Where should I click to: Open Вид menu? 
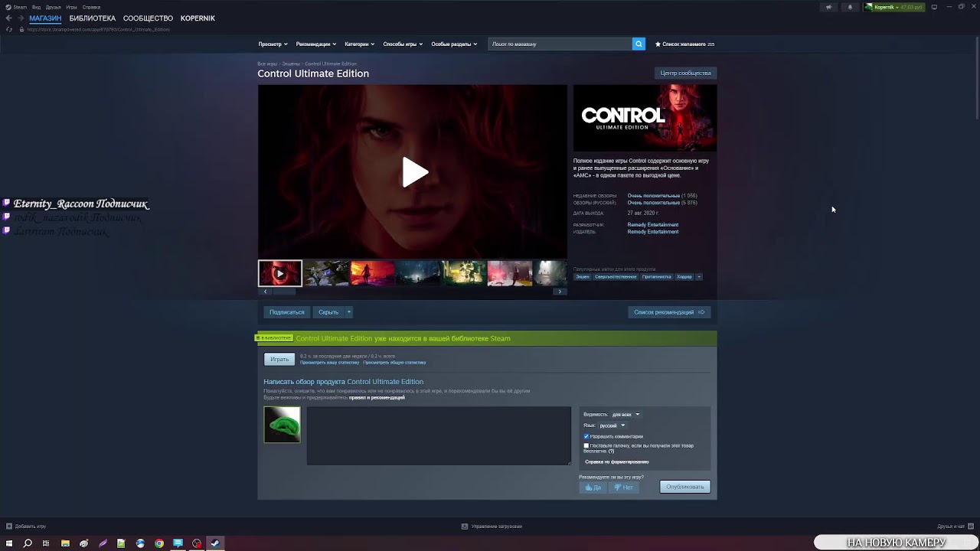click(x=36, y=7)
